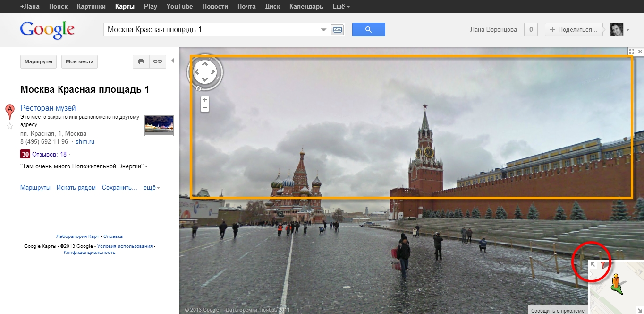The height and width of the screenshot is (314, 644).
Task: Print the map using the printer icon
Action: click(x=141, y=61)
